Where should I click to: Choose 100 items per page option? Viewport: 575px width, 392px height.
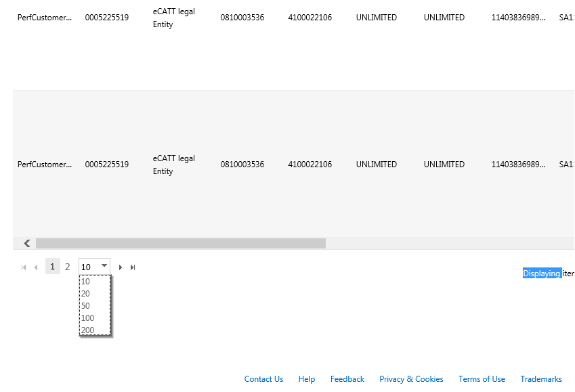87,318
